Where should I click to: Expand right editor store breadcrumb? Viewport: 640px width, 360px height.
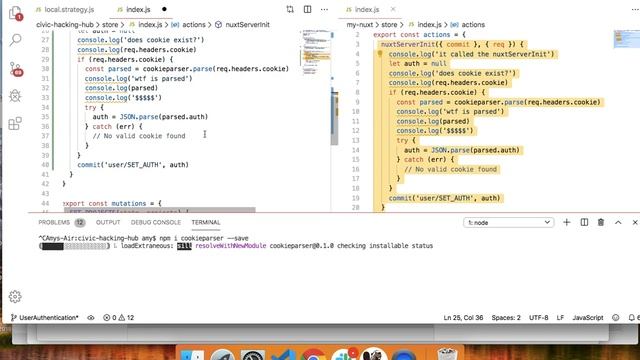tap(389, 24)
